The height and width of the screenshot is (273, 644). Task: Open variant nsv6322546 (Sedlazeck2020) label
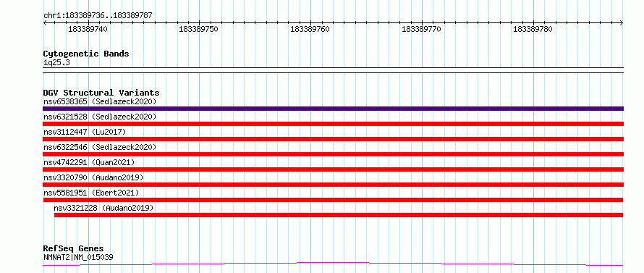click(100, 147)
